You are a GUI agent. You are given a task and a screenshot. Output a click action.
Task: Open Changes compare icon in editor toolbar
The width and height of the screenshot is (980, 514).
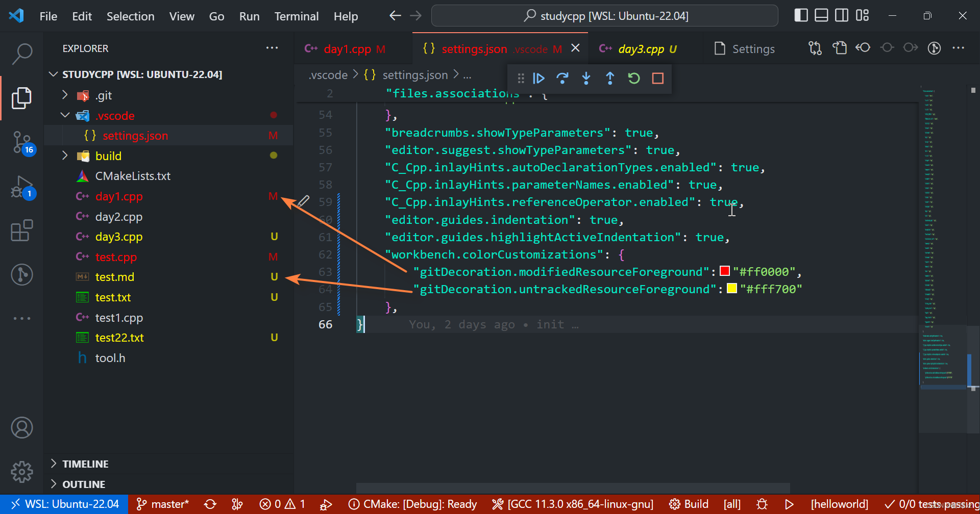pyautogui.click(x=815, y=48)
